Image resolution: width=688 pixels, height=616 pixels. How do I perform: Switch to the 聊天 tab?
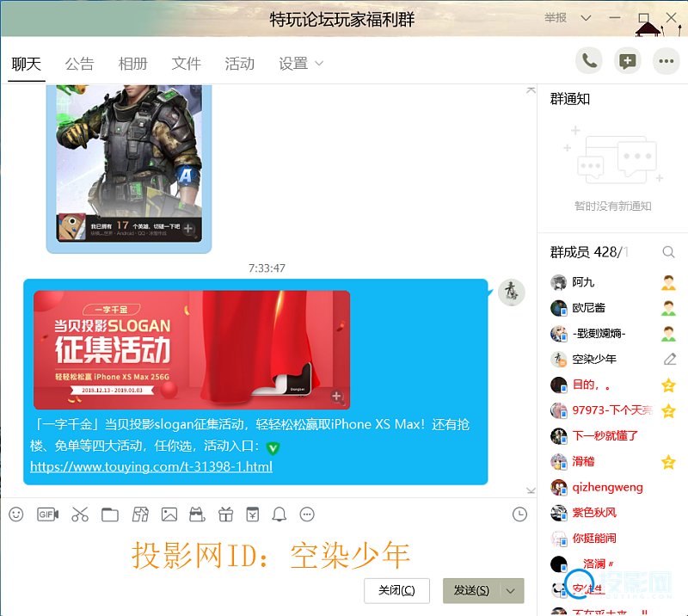pos(27,65)
